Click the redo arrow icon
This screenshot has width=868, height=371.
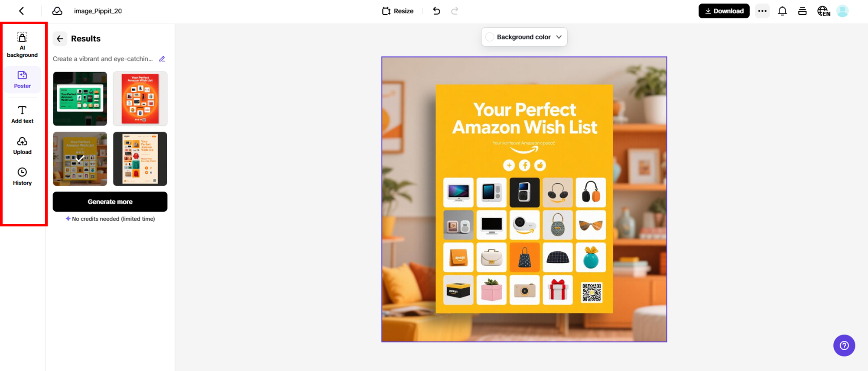455,11
